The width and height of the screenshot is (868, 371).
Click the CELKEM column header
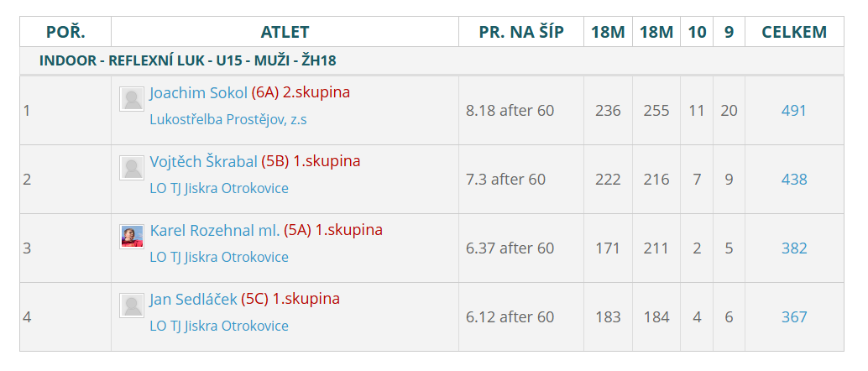(x=794, y=32)
